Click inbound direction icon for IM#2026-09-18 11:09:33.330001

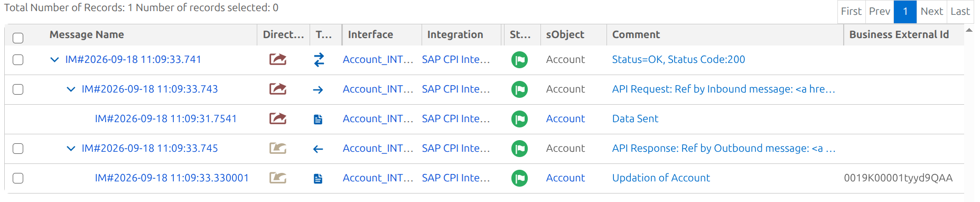[278, 178]
